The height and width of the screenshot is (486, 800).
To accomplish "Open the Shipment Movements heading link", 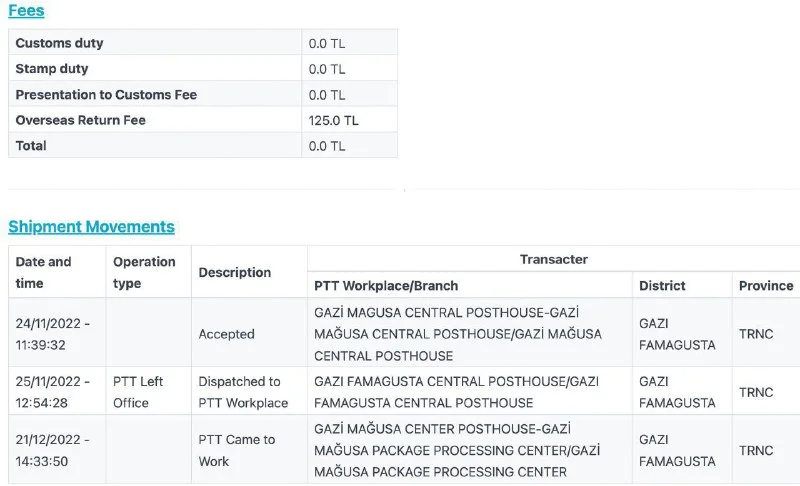I will click(x=91, y=226).
